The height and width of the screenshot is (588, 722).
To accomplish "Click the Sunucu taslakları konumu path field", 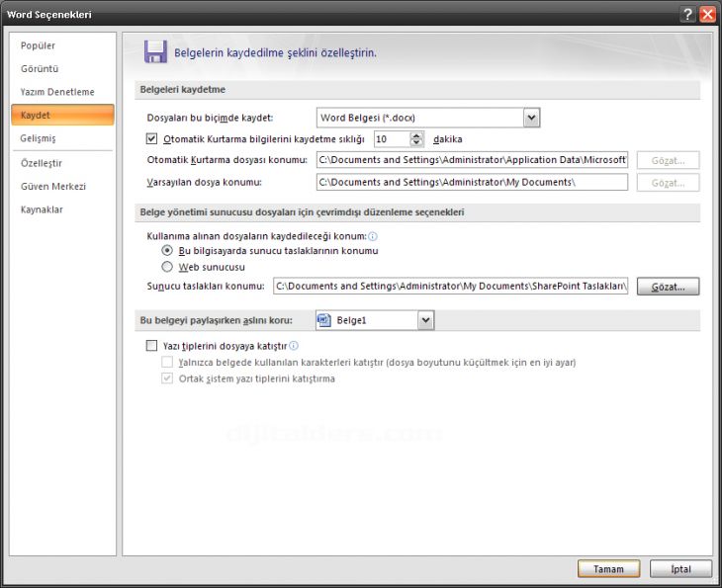I will (450, 286).
